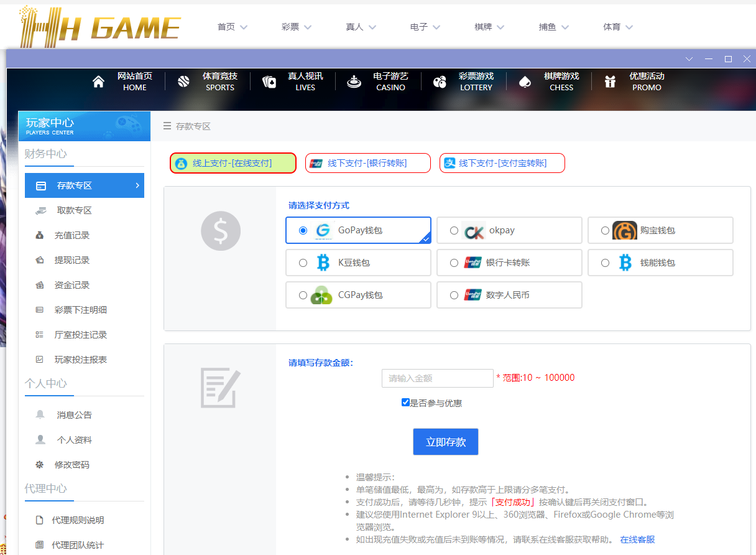The image size is (756, 555).
Task: Click the roulette icon for 电子游艺 Casino
Action: pos(354,82)
